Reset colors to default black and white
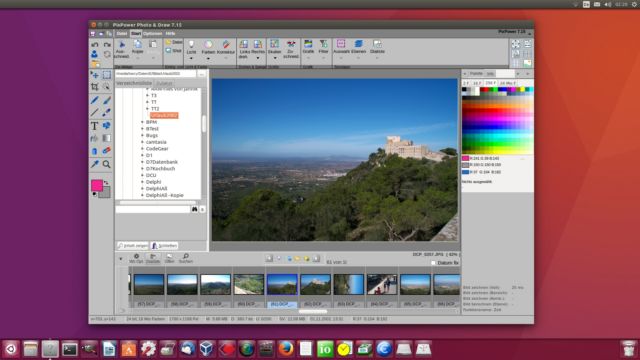The height and width of the screenshot is (360, 640). [x=95, y=194]
